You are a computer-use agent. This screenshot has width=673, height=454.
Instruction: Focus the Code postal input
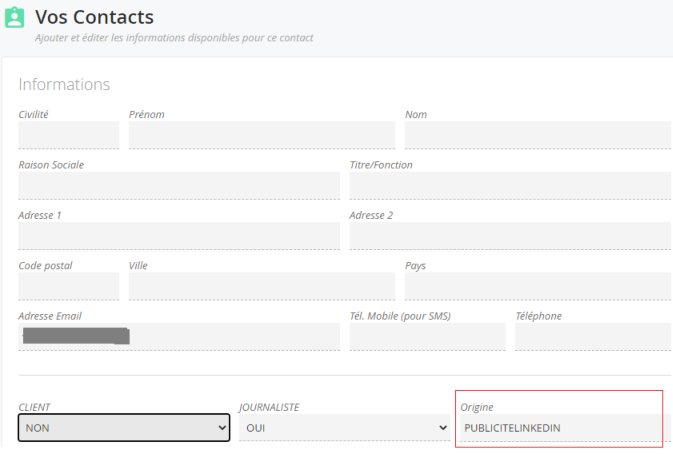pos(68,286)
